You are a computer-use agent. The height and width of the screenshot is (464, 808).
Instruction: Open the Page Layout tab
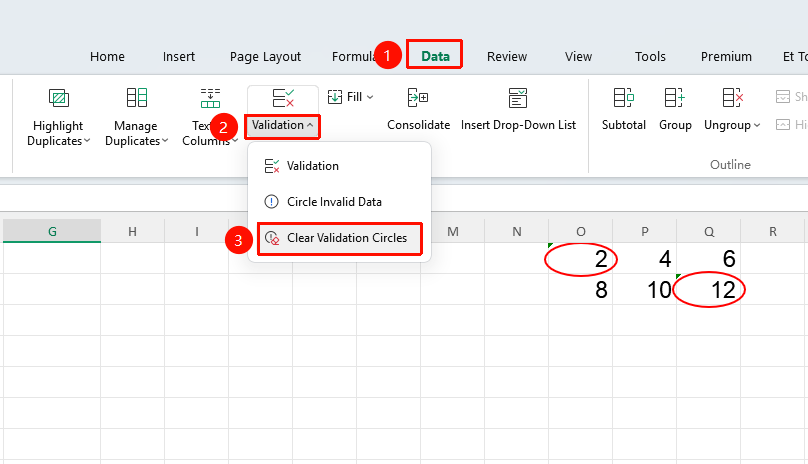tap(265, 57)
